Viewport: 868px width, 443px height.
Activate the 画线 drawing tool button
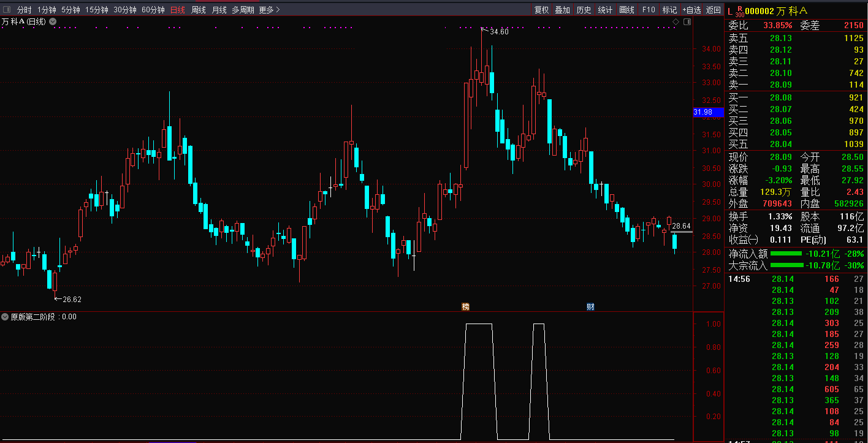click(626, 10)
